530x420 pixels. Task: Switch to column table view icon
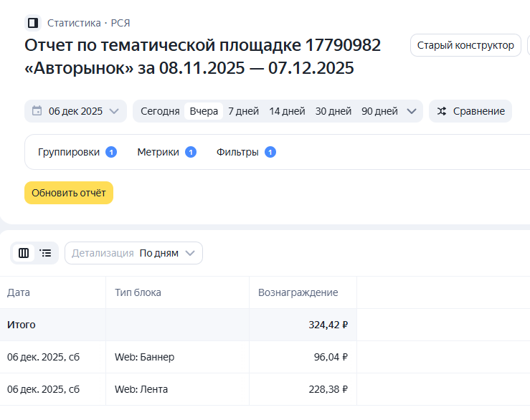click(x=24, y=253)
